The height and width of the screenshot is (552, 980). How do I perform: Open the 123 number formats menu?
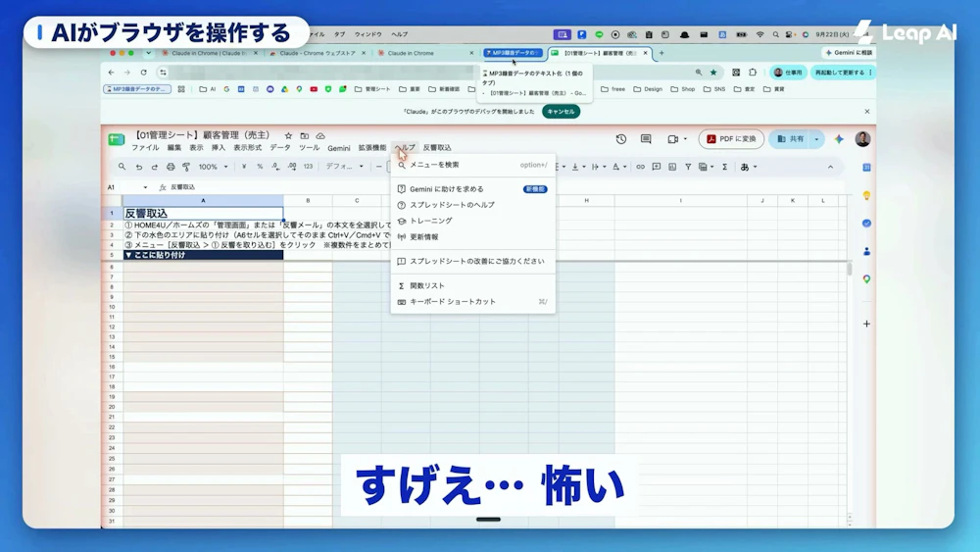[308, 167]
